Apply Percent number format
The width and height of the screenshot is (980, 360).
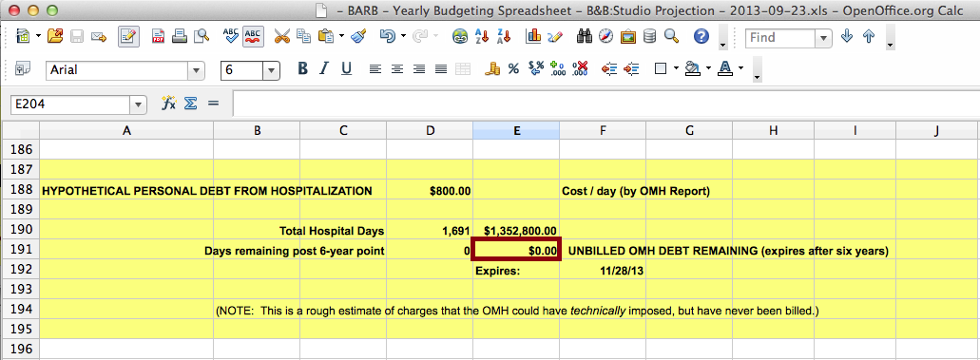pos(513,68)
